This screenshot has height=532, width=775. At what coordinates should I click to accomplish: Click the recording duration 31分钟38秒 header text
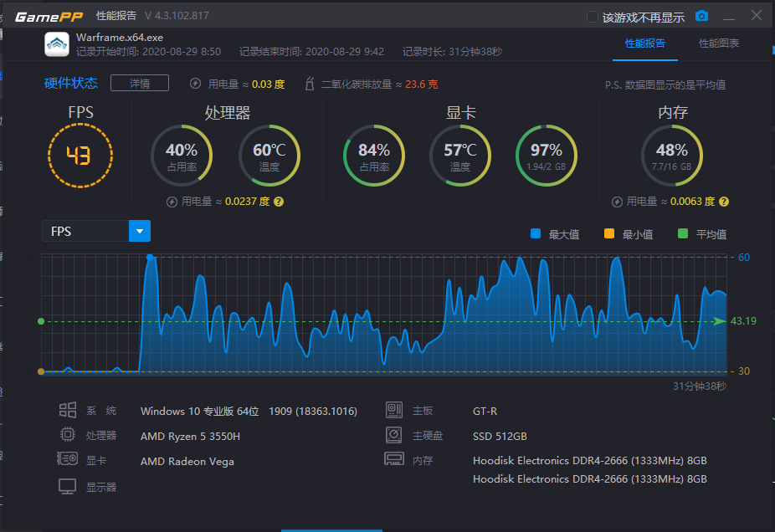point(477,51)
